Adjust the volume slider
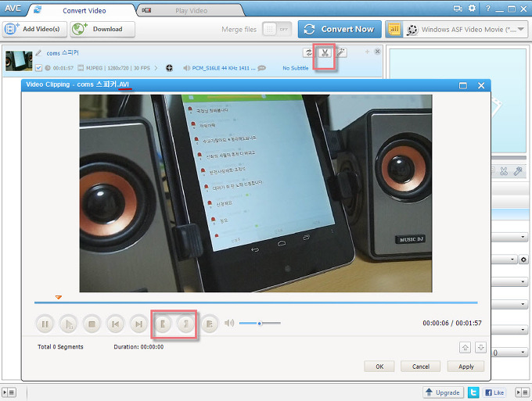This screenshot has height=401, width=532. pyautogui.click(x=259, y=323)
